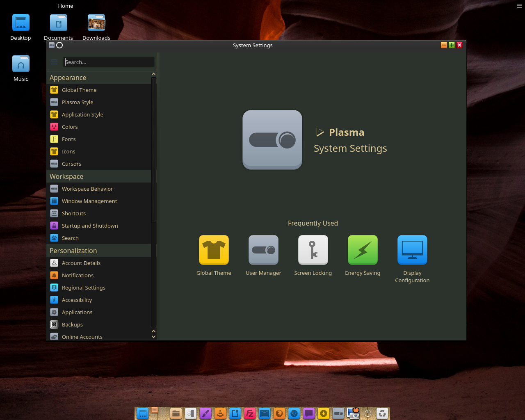
Task: Open the Icons settings module
Action: (x=99, y=151)
